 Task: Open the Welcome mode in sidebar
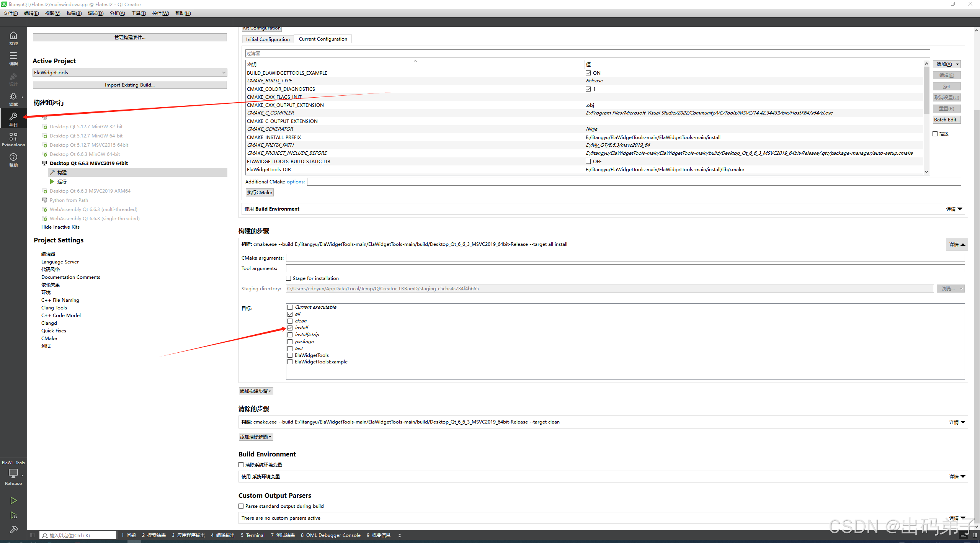(x=13, y=38)
